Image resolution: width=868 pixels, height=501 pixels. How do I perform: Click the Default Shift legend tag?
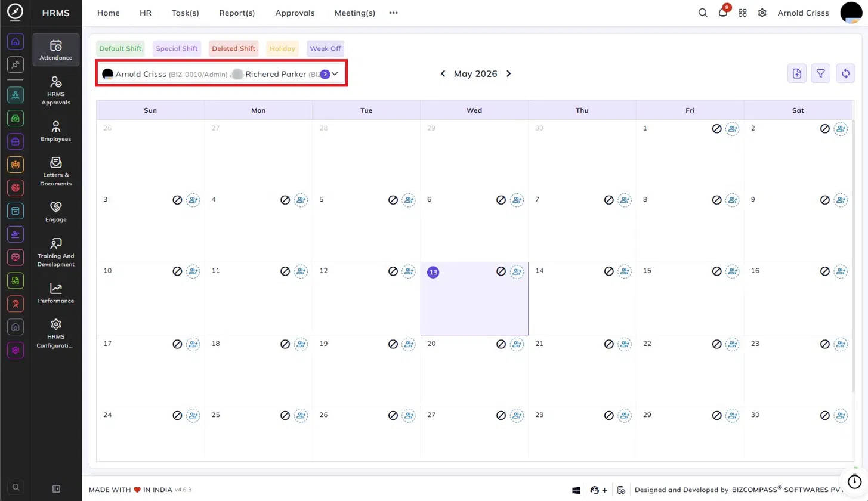(121, 49)
